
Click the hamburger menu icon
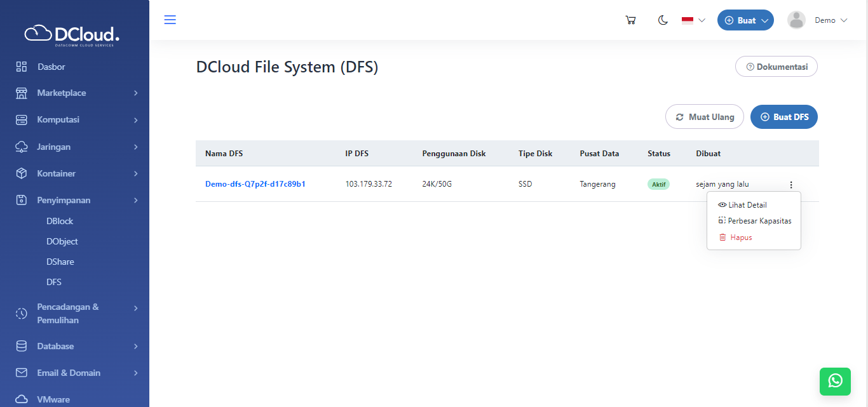pyautogui.click(x=170, y=20)
